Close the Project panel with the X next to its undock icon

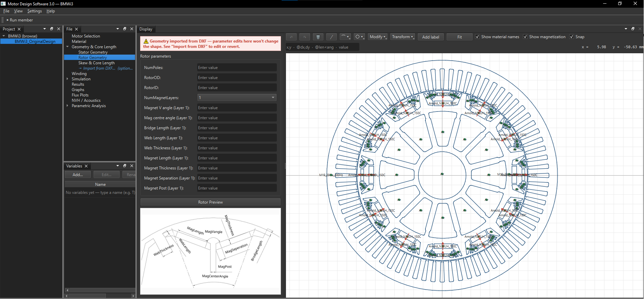point(59,29)
